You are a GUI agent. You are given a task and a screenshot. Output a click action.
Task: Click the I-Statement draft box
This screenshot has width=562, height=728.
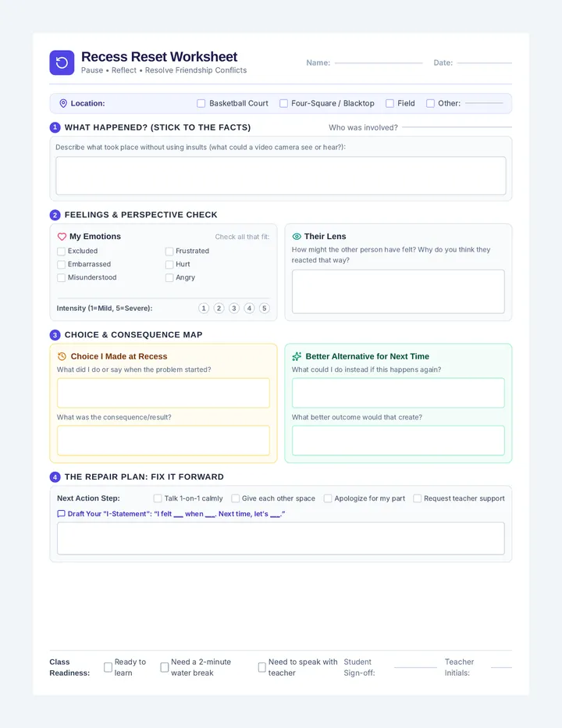281,538
